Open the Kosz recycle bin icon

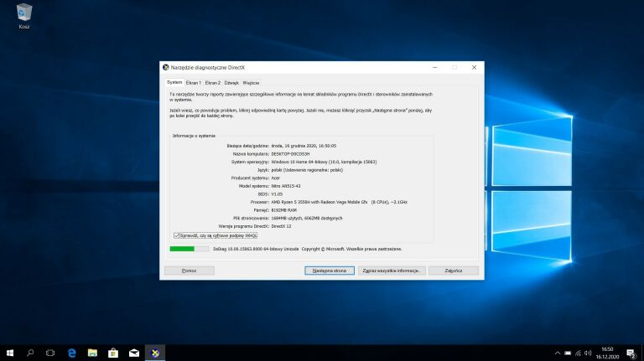[x=23, y=17]
